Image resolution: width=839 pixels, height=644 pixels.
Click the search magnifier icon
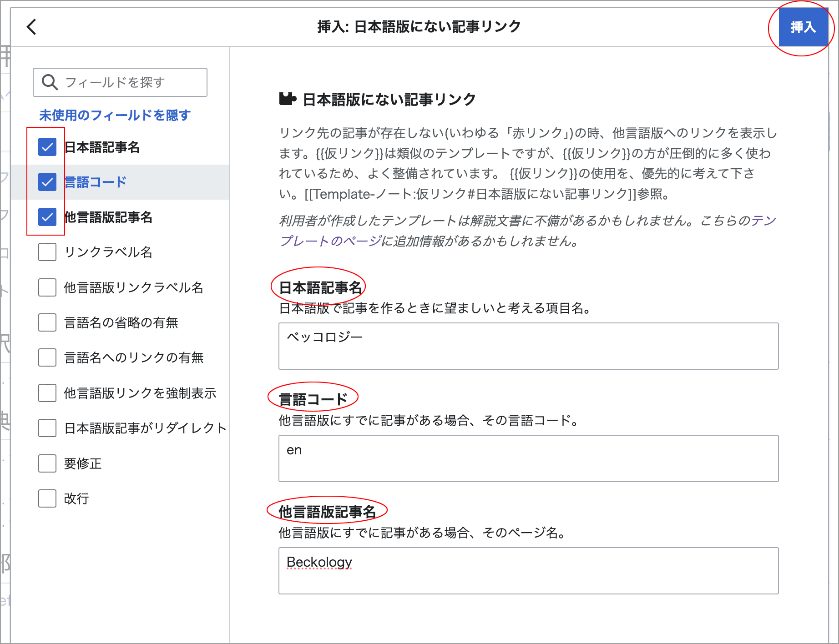click(x=50, y=82)
